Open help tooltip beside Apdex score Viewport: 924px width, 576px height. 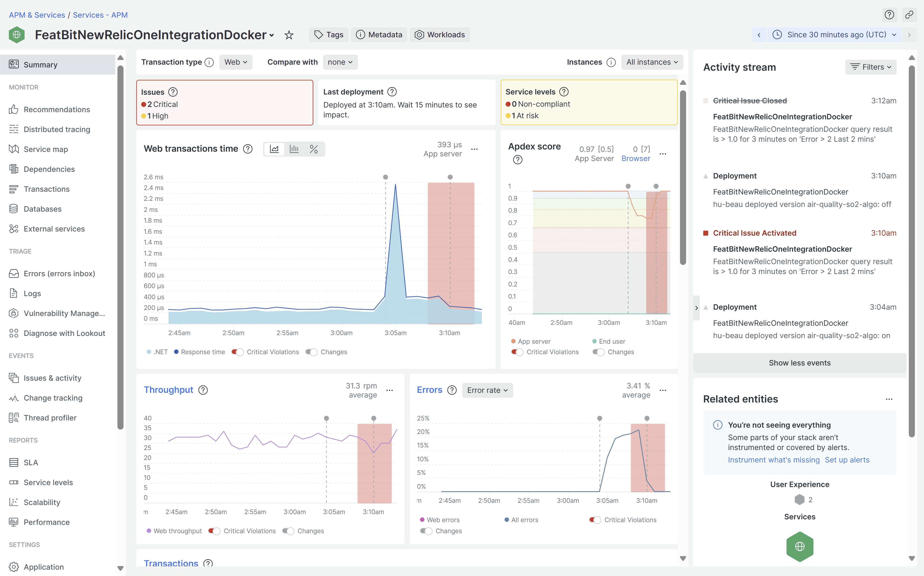tap(518, 160)
